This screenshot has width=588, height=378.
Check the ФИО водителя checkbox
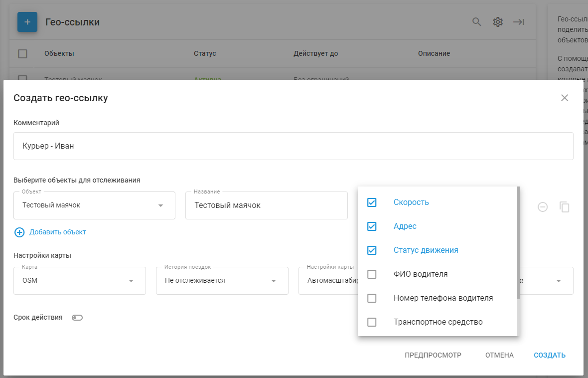click(x=372, y=274)
